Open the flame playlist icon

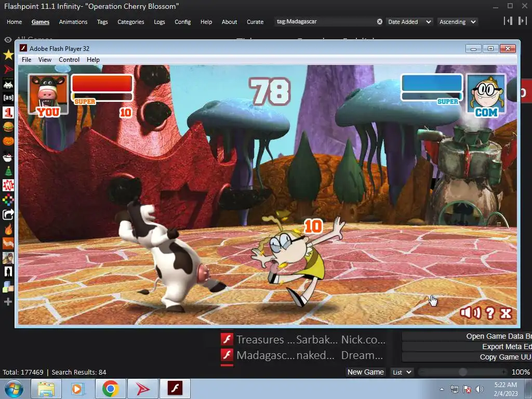click(8, 229)
